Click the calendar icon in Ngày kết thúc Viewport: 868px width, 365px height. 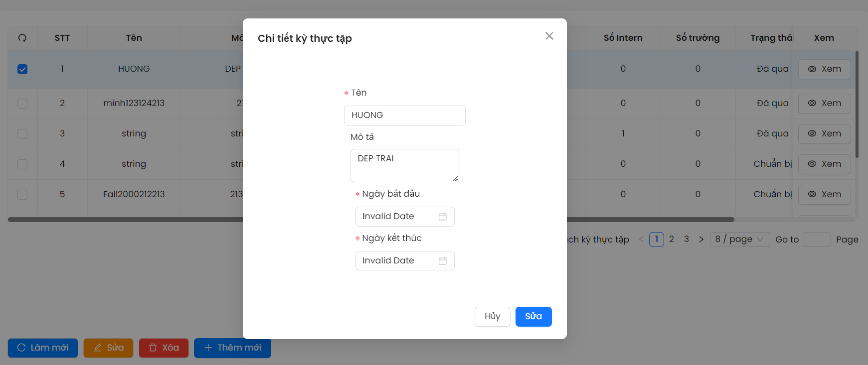click(x=442, y=261)
